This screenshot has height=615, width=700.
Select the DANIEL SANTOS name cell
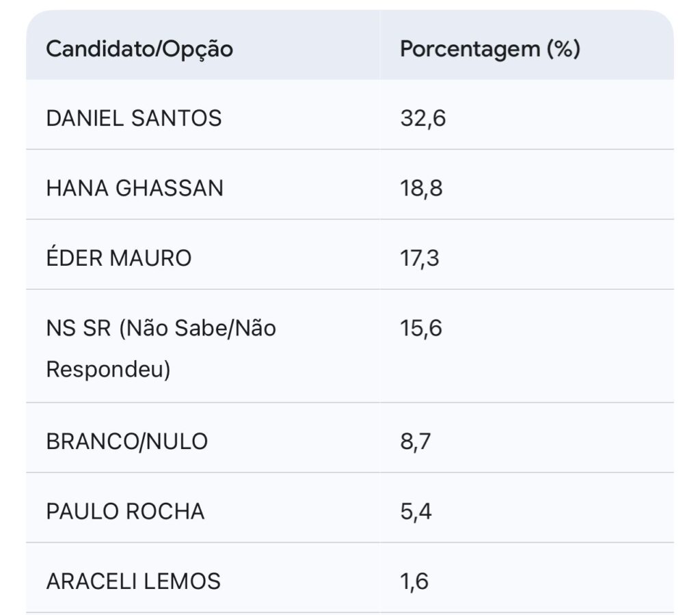(x=134, y=118)
